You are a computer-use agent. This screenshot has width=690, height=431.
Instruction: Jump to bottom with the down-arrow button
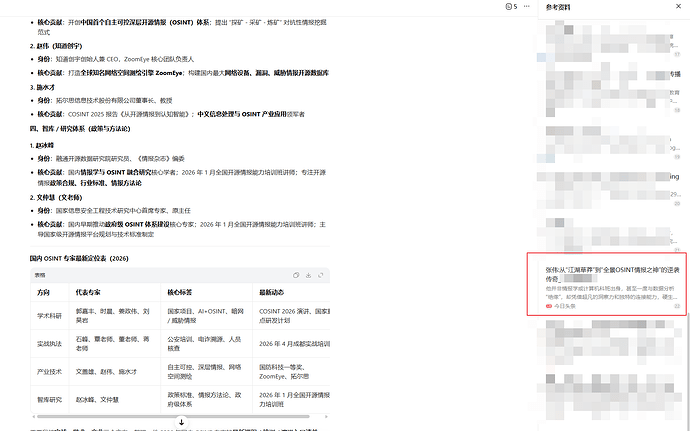(x=181, y=422)
